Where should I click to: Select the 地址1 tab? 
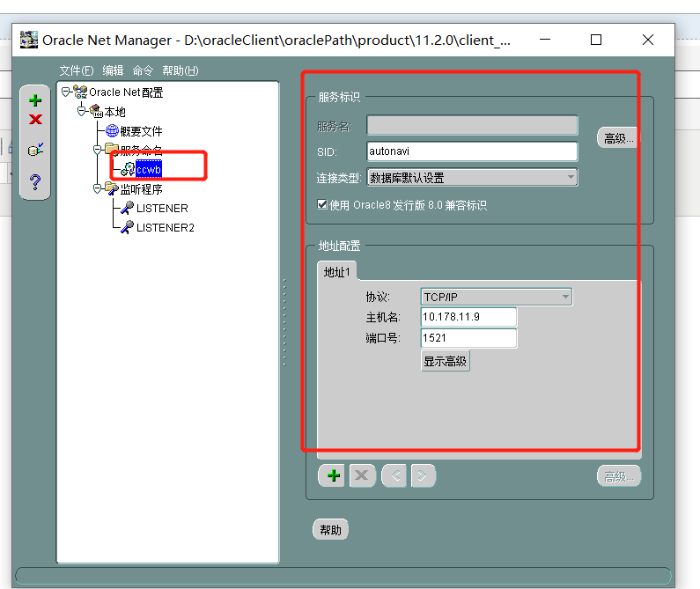click(x=336, y=271)
